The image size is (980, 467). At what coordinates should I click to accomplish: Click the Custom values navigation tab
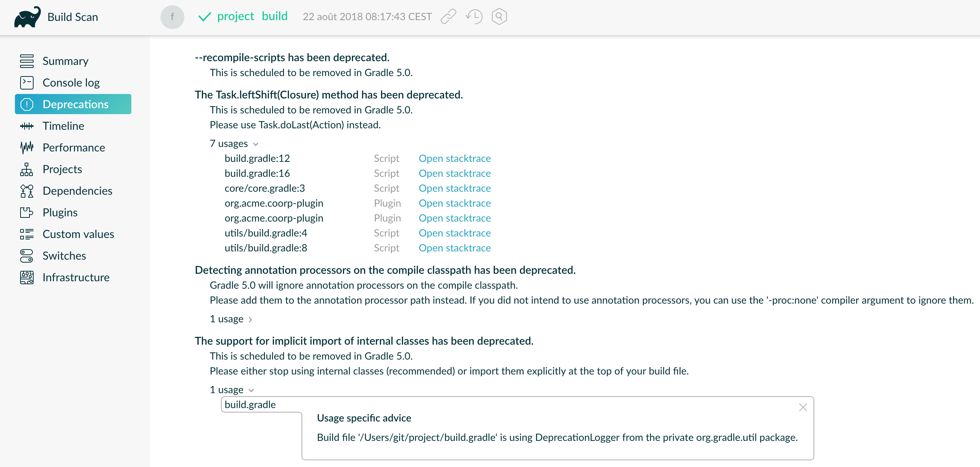(78, 234)
